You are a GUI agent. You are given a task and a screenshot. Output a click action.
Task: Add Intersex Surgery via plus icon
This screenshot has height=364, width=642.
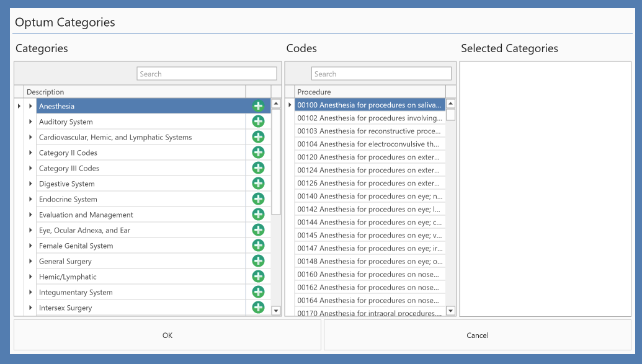click(x=259, y=308)
